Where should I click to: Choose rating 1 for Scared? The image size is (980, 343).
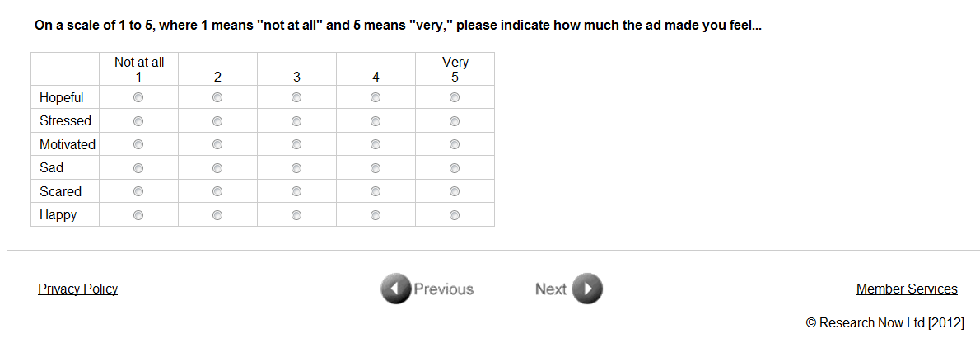point(138,191)
